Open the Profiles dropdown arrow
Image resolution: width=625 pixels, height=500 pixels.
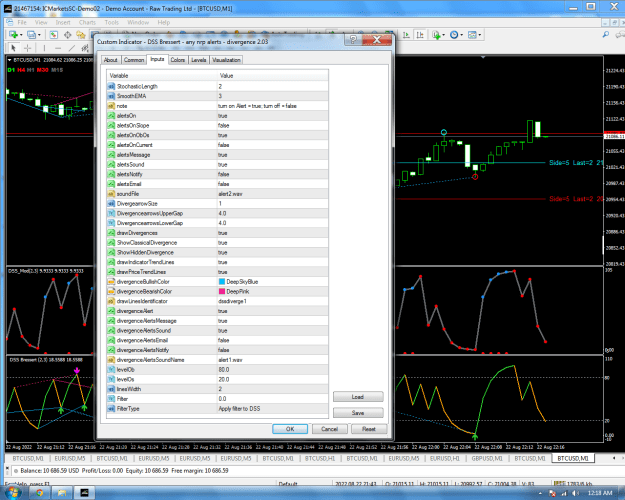(x=39, y=35)
